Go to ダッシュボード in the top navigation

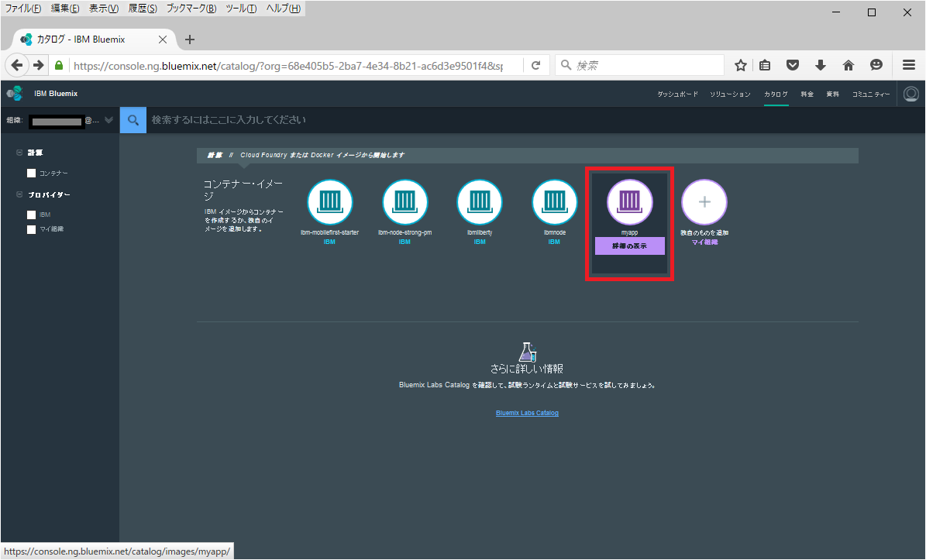pyautogui.click(x=677, y=94)
